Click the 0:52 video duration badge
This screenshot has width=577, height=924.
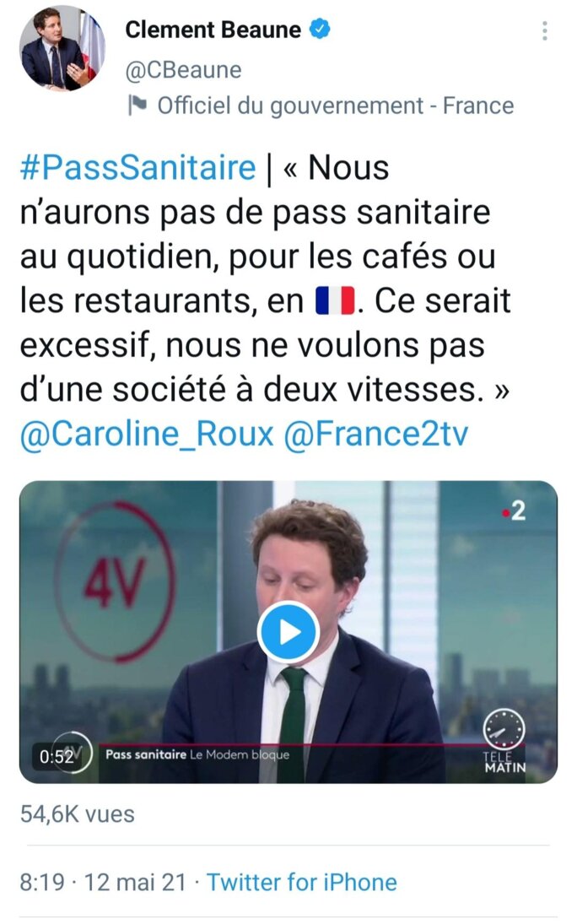(x=57, y=756)
